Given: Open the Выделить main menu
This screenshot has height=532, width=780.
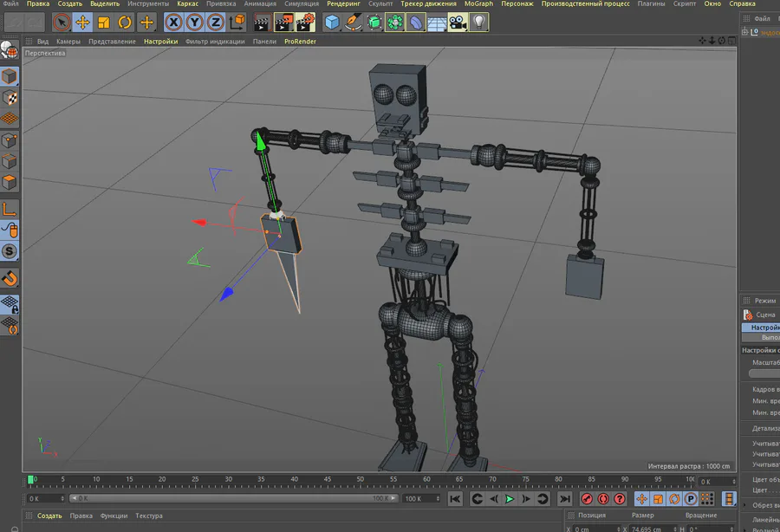Looking at the screenshot, I should pyautogui.click(x=105, y=3).
